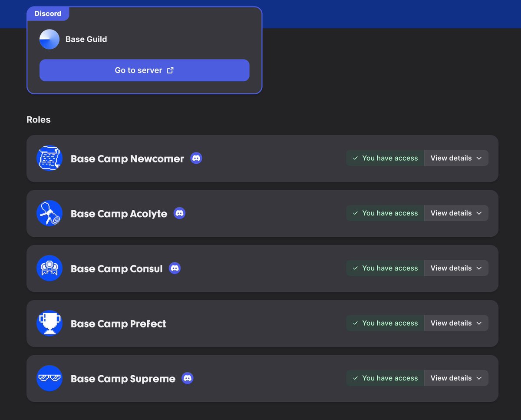This screenshot has height=420, width=521.
Task: Click Discord badge beside Base Camp Supreme
Action: [188, 378]
